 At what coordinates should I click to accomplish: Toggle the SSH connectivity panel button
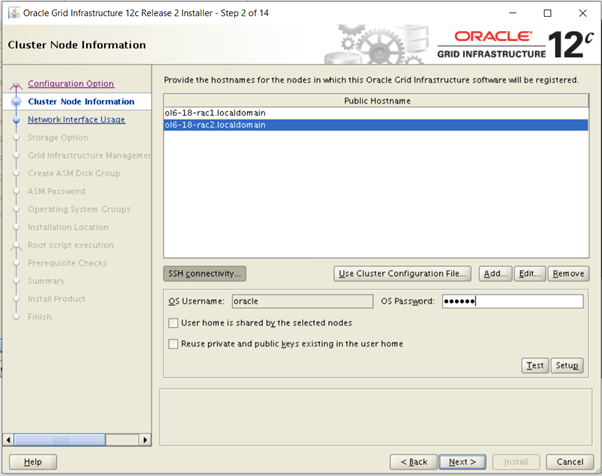[x=204, y=273]
